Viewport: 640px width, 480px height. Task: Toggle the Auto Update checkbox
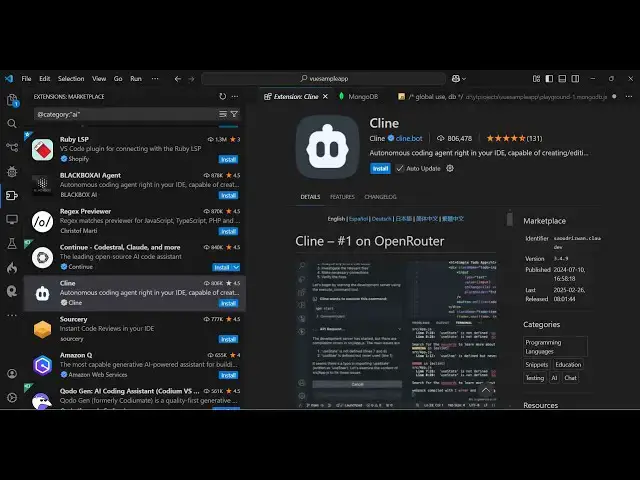tap(400, 169)
